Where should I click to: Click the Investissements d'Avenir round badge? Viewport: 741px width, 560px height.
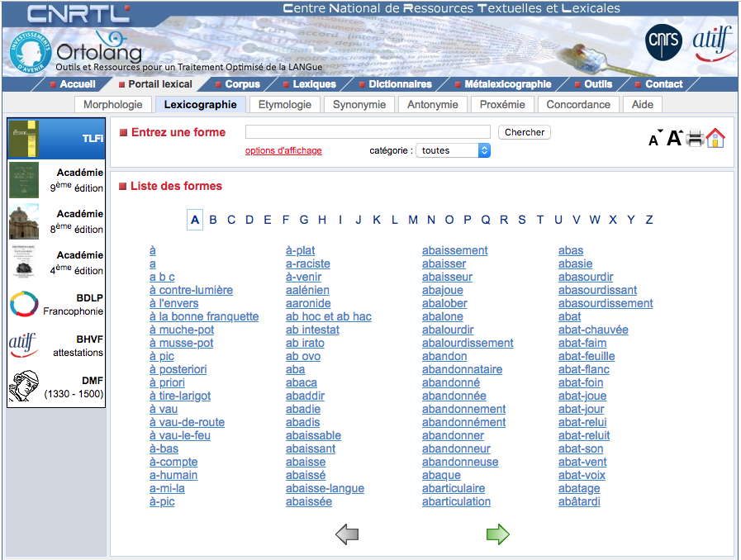click(x=31, y=52)
